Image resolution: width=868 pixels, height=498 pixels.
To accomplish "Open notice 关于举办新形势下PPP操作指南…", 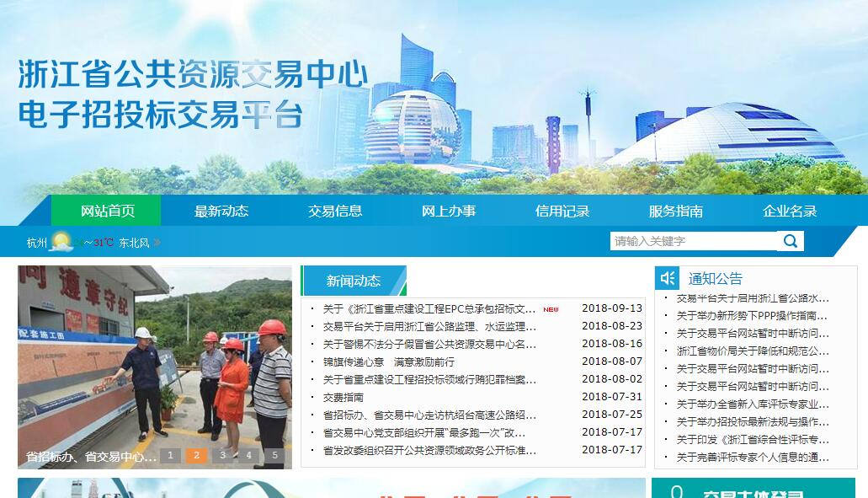I will (753, 316).
